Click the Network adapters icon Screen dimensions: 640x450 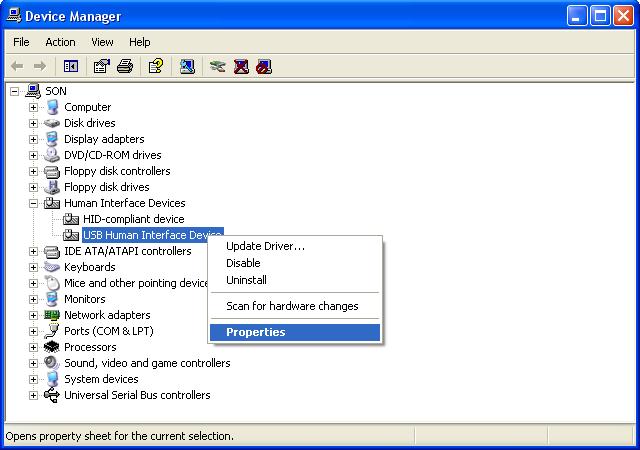[x=52, y=315]
